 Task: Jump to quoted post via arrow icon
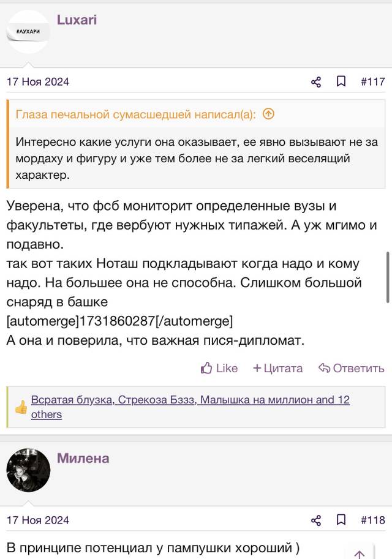[268, 114]
